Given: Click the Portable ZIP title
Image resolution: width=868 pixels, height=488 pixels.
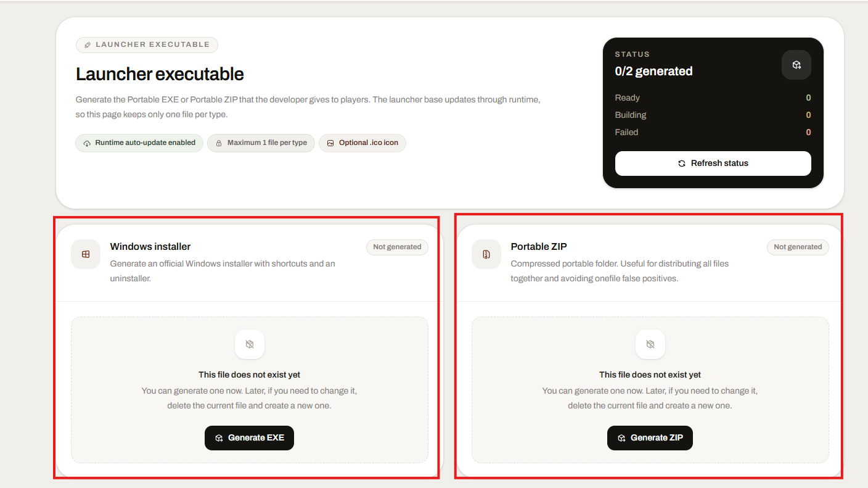Looking at the screenshot, I should [539, 247].
